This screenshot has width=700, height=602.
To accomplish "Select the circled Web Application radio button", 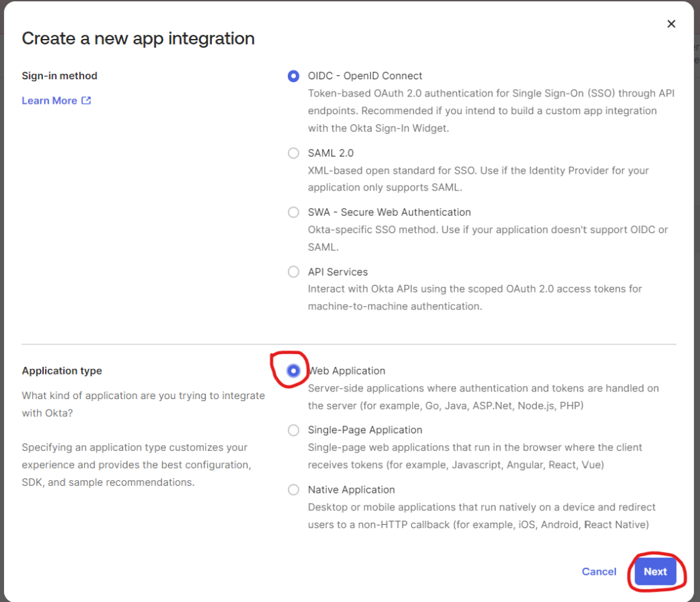I will tap(293, 370).
